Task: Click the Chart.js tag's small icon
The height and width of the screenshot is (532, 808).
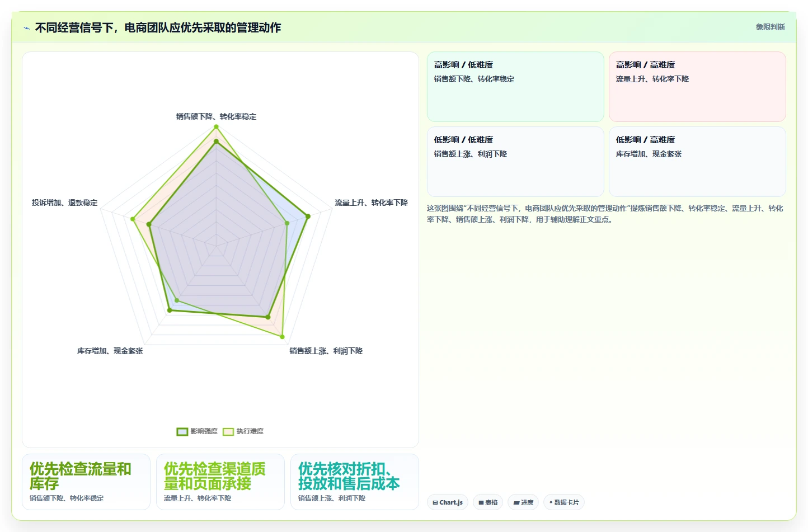Action: point(435,502)
